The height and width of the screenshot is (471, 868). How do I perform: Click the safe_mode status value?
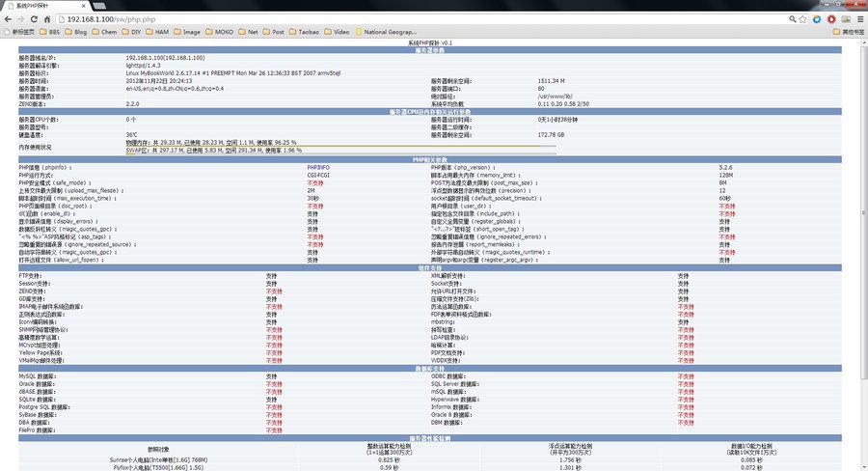pyautogui.click(x=315, y=182)
